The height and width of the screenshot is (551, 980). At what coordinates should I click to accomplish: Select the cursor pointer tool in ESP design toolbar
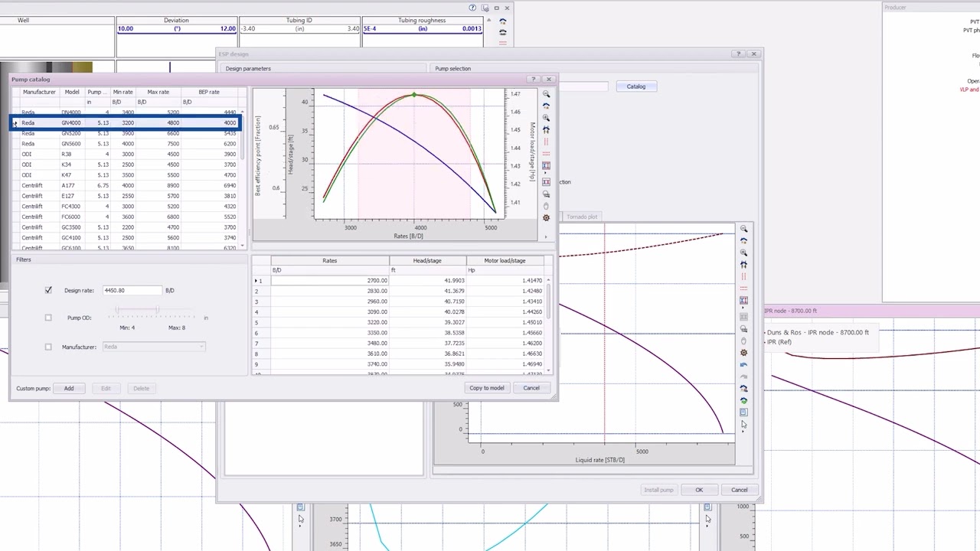pyautogui.click(x=743, y=425)
